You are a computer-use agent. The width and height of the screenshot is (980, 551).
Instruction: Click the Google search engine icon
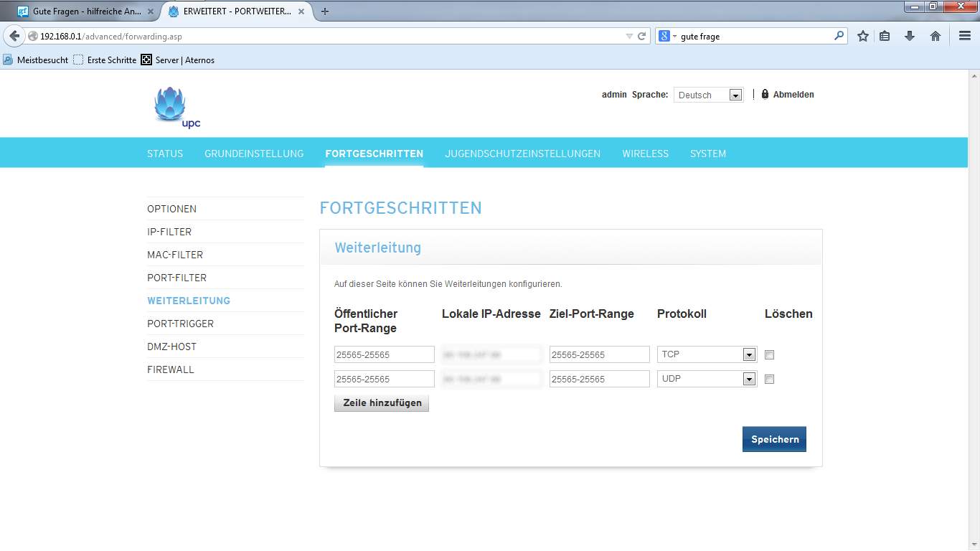coord(664,36)
